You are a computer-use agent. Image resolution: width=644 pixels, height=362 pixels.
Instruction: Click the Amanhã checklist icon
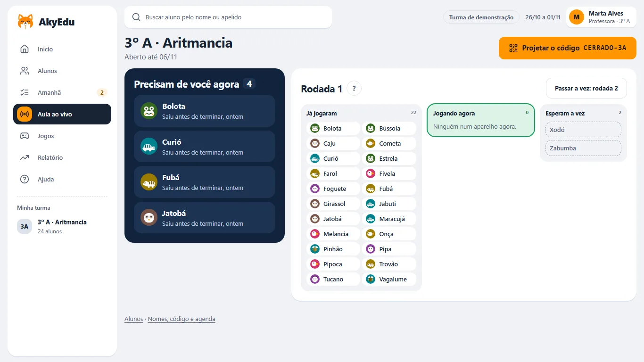(x=25, y=92)
